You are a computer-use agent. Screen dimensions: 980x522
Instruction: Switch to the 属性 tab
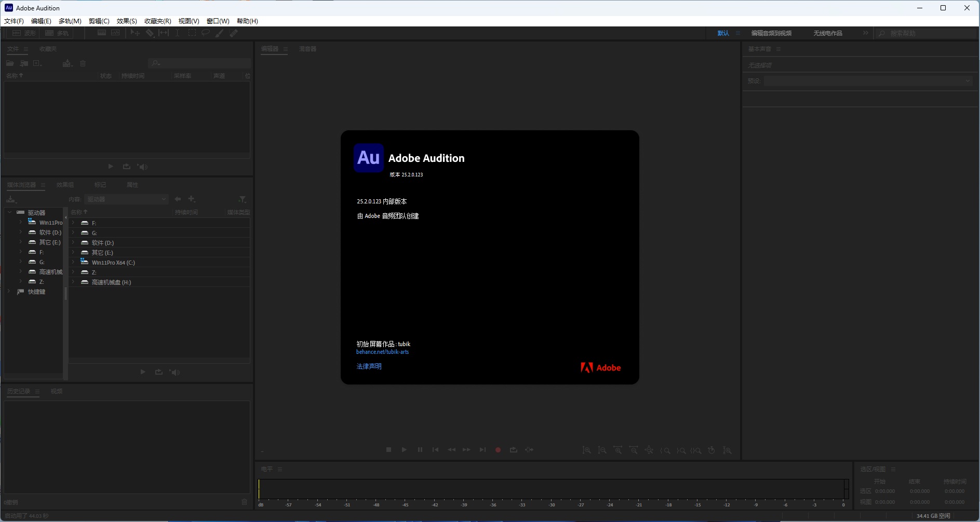(132, 185)
